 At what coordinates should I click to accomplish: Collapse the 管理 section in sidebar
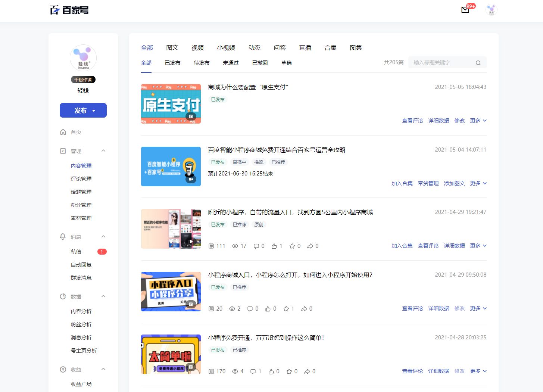pos(103,150)
